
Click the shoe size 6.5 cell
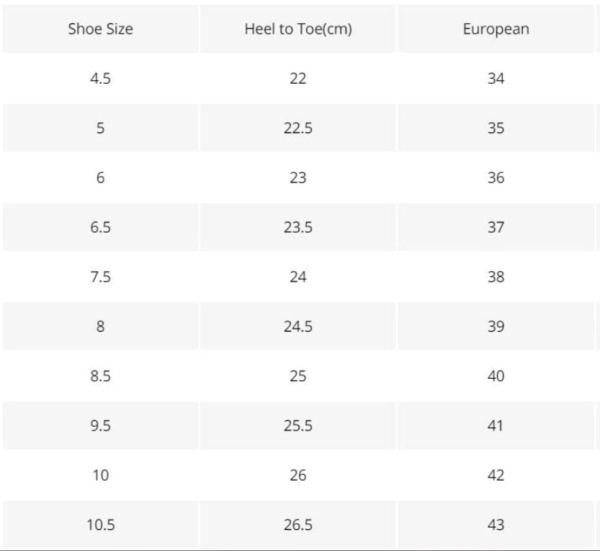pos(100,227)
